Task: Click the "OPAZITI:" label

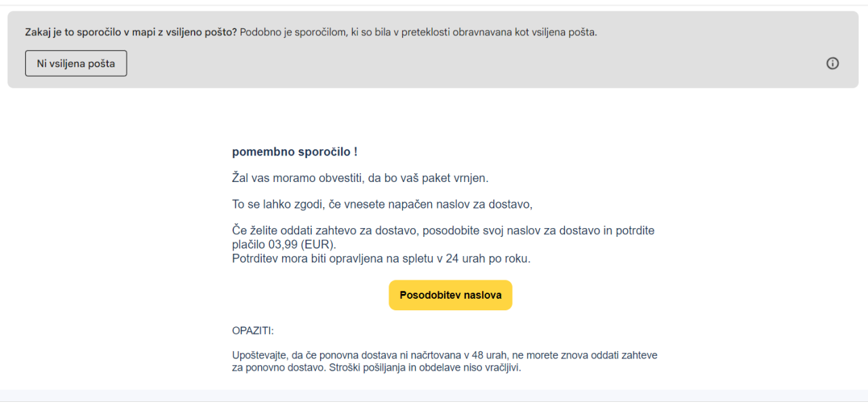Action: tap(253, 331)
